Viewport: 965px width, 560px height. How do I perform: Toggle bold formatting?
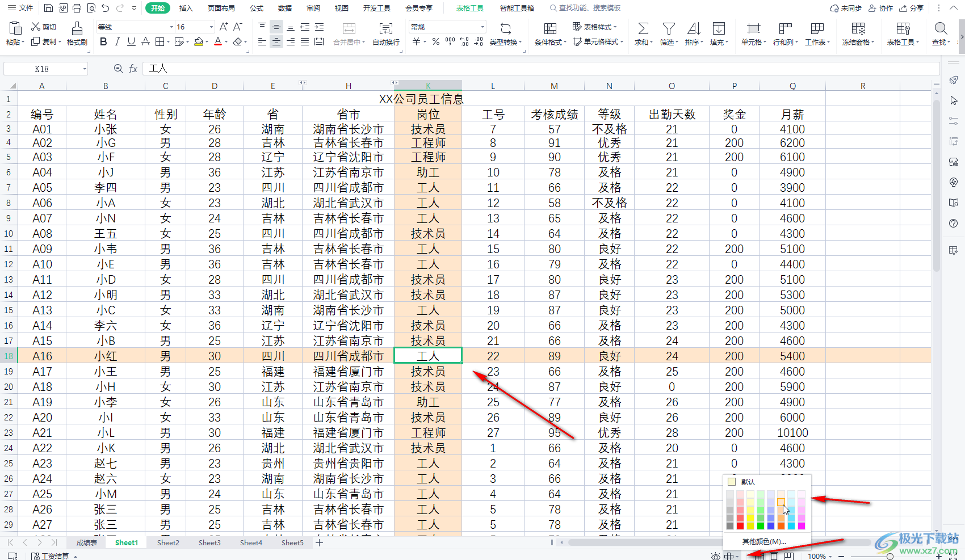(103, 41)
